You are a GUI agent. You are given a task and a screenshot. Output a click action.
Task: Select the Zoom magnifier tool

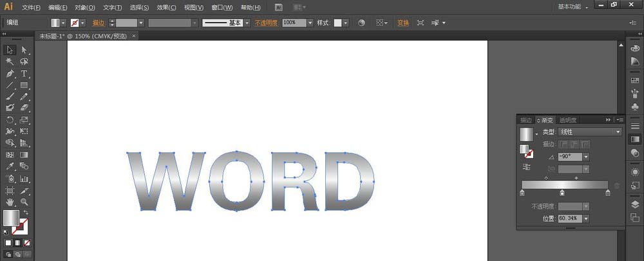24,202
